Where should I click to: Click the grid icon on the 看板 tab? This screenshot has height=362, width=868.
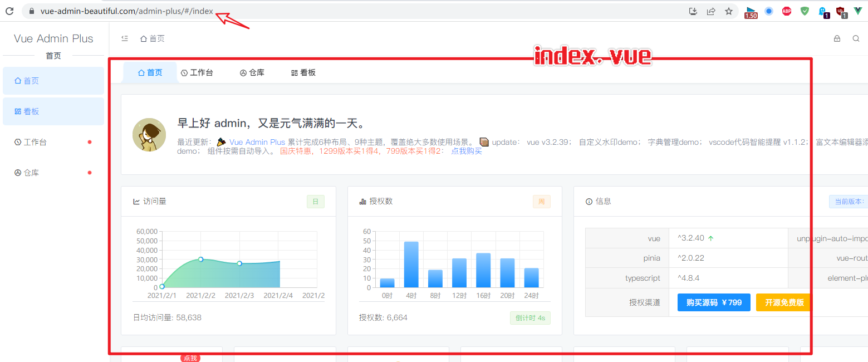[x=295, y=73]
